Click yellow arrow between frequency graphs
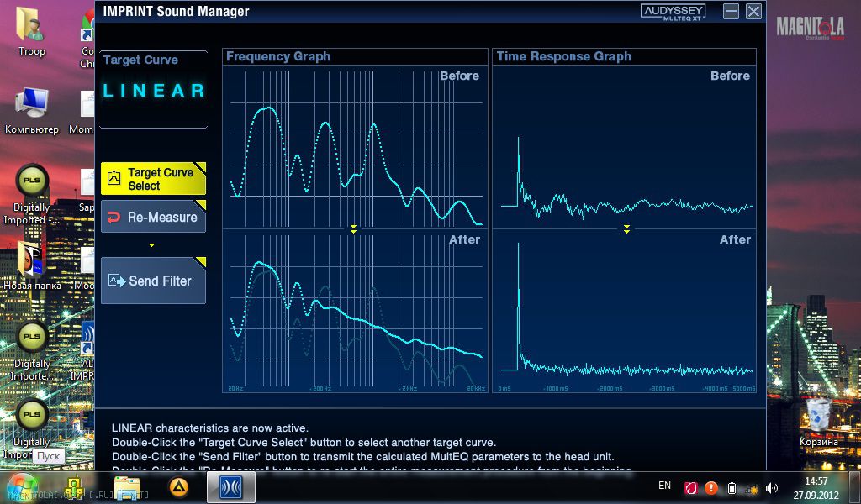 pos(354,228)
